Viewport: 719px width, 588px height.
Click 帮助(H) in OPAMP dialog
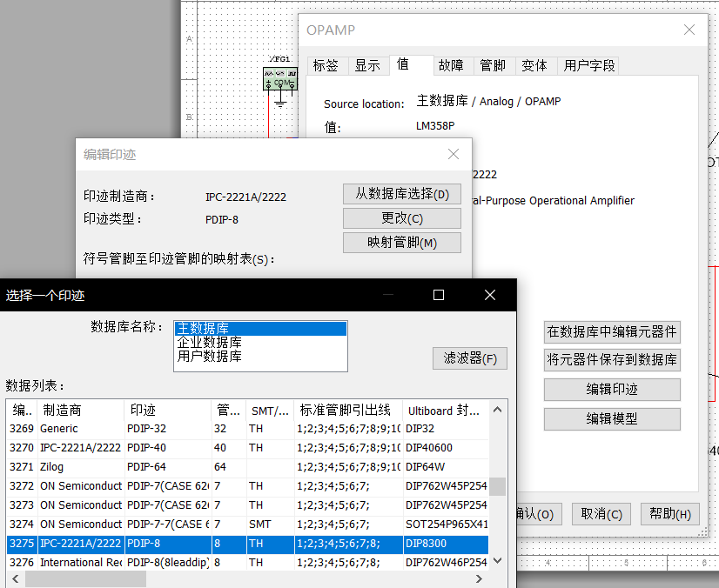click(670, 514)
